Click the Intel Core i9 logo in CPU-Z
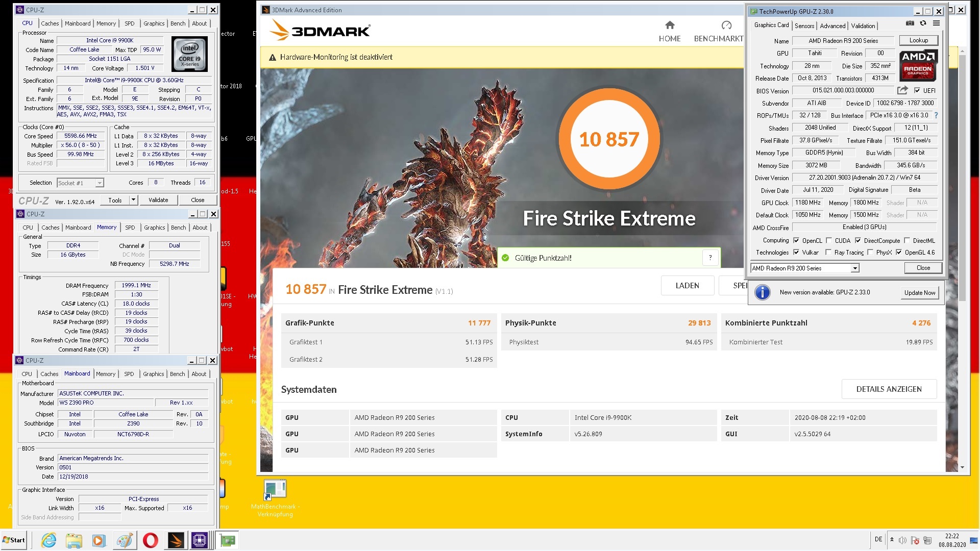 point(189,54)
